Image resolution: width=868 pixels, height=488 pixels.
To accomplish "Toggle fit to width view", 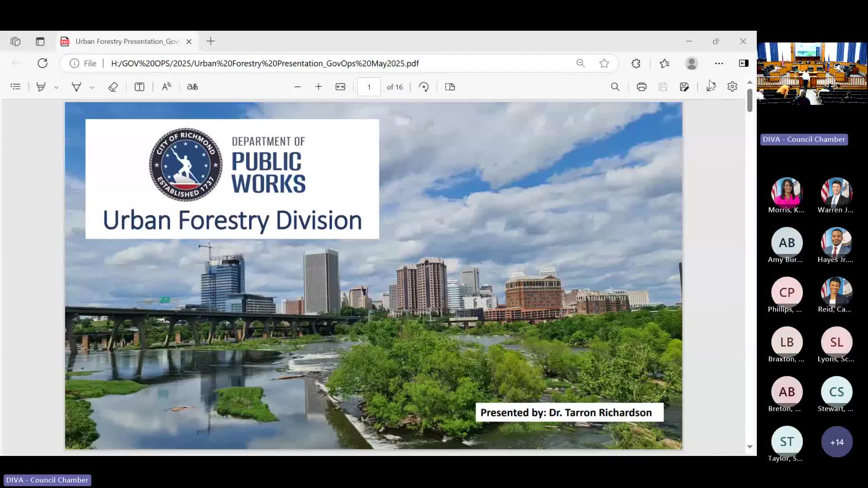I will [x=340, y=87].
